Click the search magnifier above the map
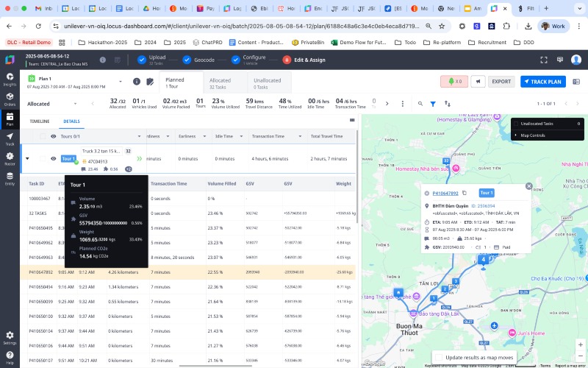The height and width of the screenshot is (368, 588). [420, 104]
